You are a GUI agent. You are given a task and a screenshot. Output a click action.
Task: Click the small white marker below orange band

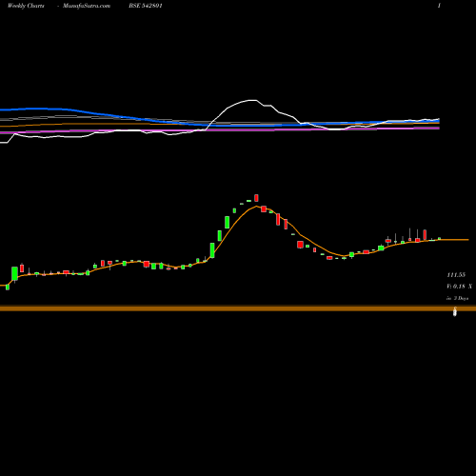455,312
